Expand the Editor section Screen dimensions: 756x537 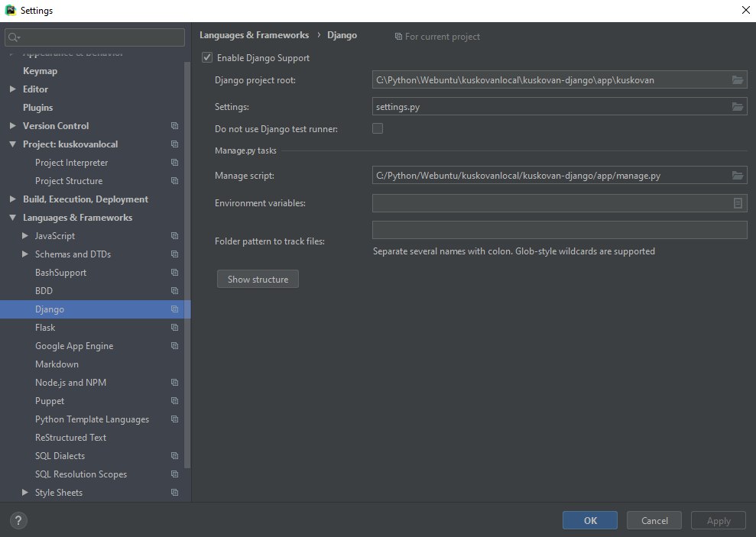(12, 89)
